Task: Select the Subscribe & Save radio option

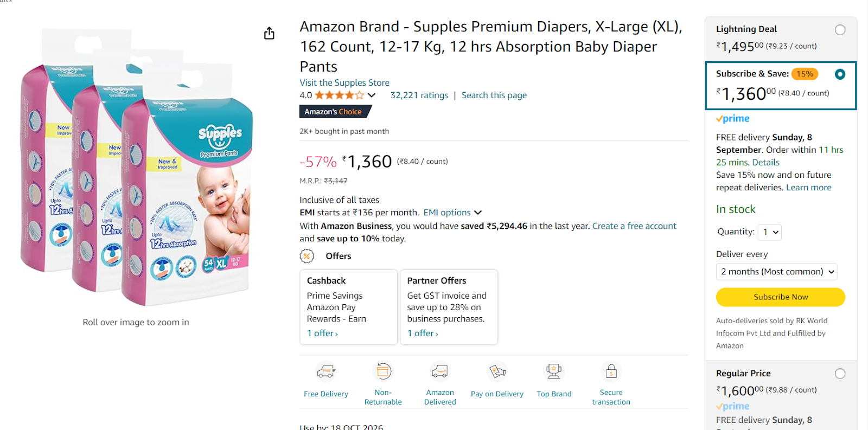Action: coord(840,74)
